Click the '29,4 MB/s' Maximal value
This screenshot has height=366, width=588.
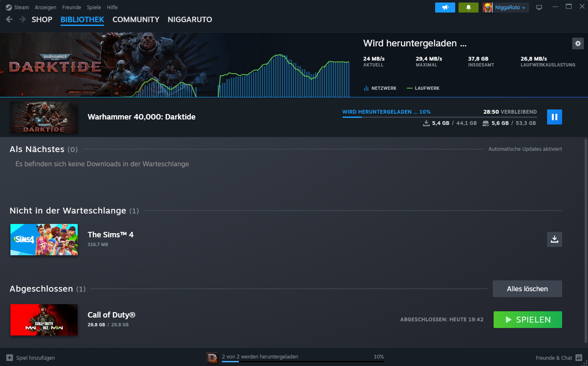point(429,59)
